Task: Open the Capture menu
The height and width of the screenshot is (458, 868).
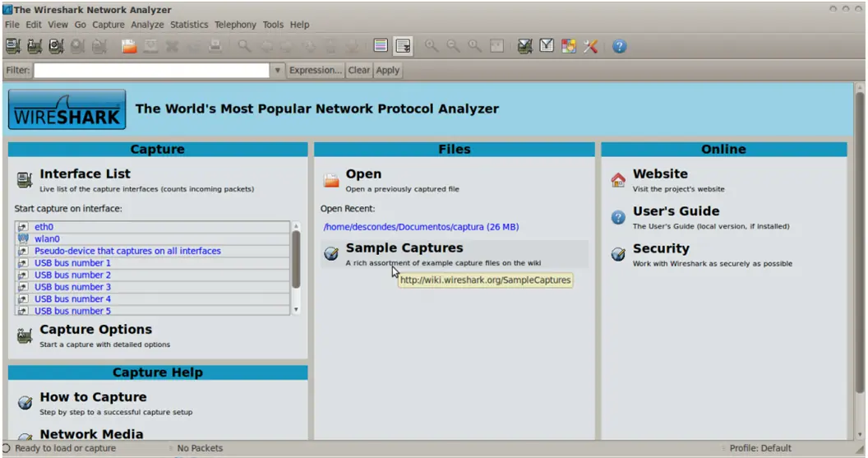Action: pos(108,25)
